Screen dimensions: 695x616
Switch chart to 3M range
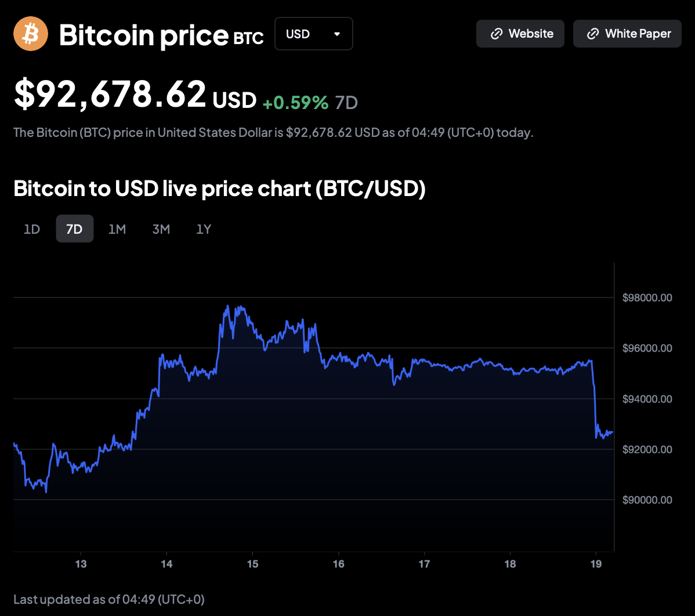pyautogui.click(x=161, y=229)
